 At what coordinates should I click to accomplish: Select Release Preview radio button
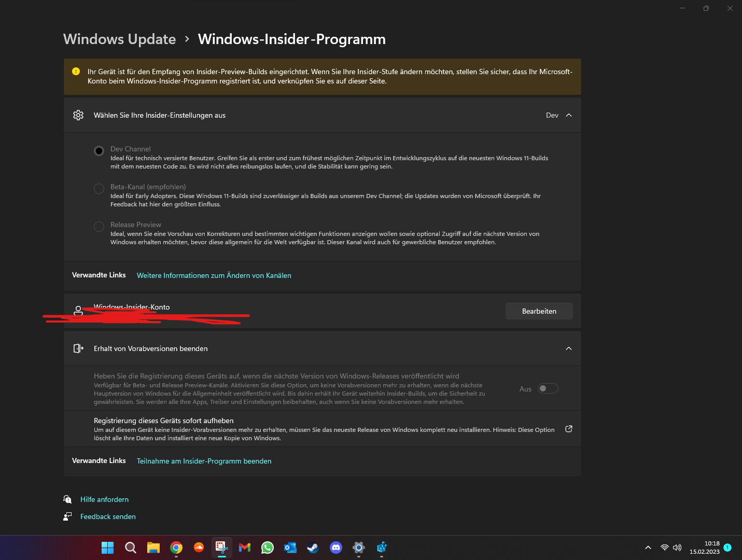click(x=99, y=227)
